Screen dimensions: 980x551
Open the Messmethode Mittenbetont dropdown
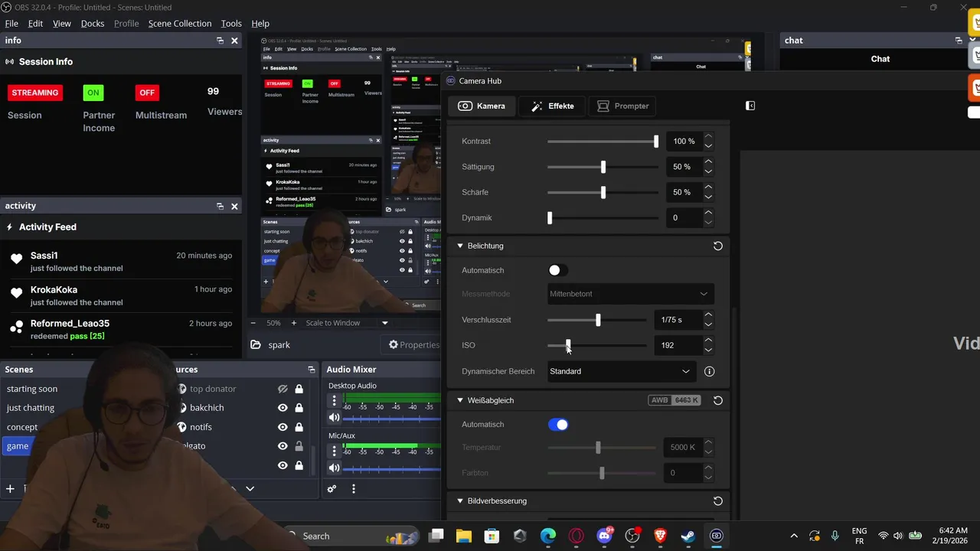631,294
